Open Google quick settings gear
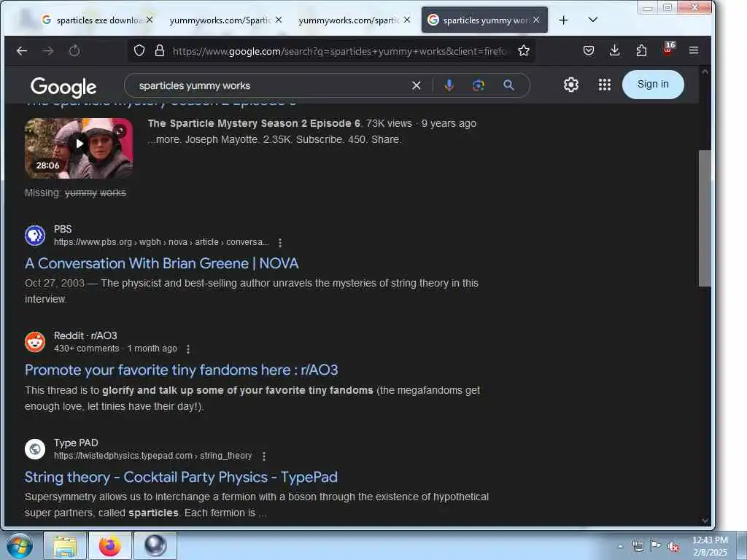Image resolution: width=747 pixels, height=560 pixels. pos(570,85)
